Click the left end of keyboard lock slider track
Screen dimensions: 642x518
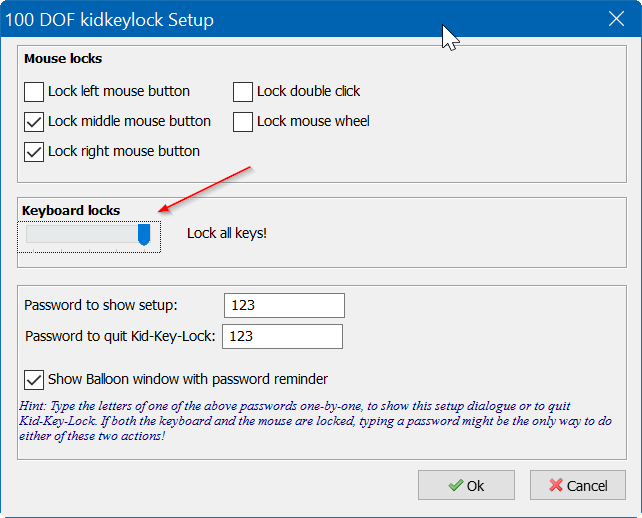pyautogui.click(x=30, y=234)
